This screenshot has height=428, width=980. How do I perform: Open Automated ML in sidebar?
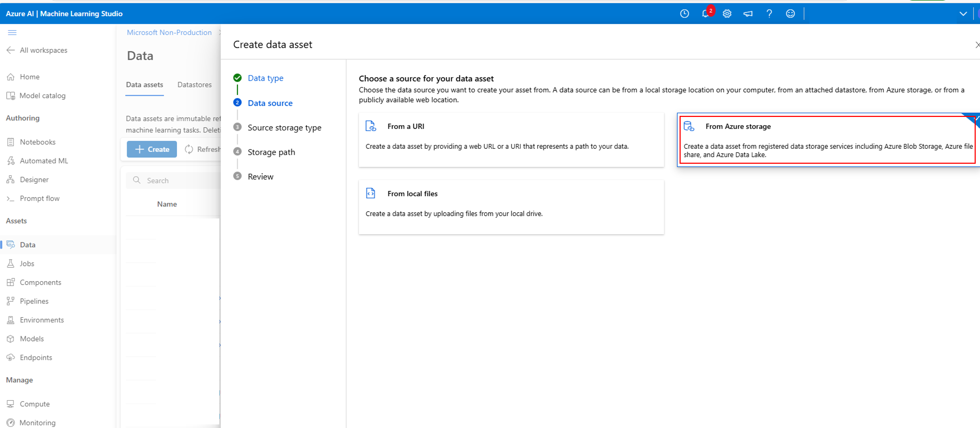click(44, 161)
